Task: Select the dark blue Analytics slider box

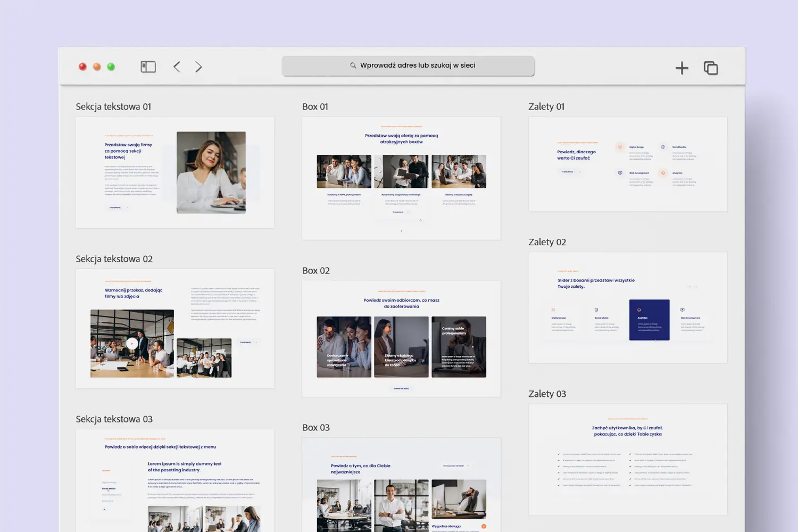Action: pos(649,320)
